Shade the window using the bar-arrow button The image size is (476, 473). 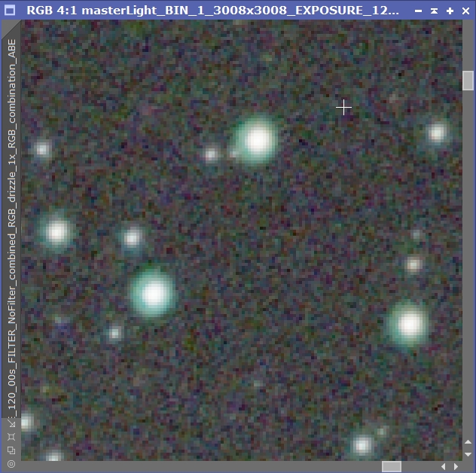click(434, 11)
